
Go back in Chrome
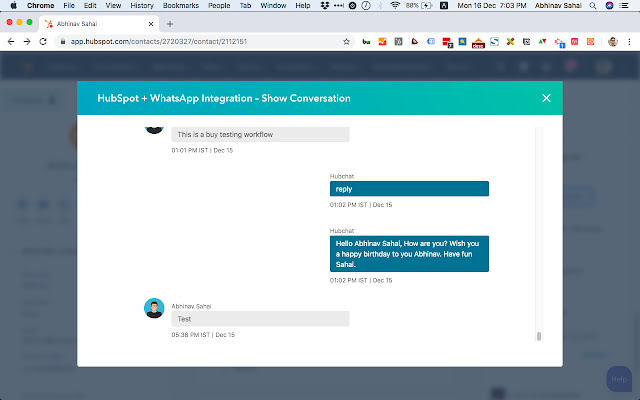11,42
